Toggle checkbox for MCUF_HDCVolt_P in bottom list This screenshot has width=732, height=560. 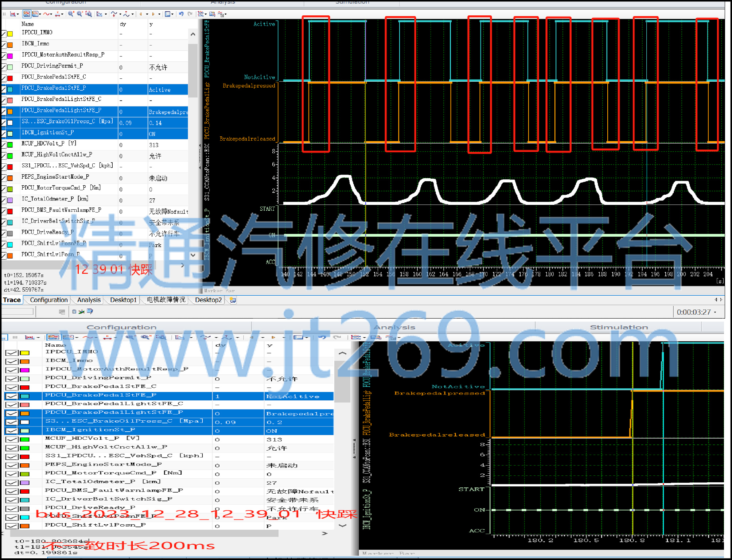point(12,439)
